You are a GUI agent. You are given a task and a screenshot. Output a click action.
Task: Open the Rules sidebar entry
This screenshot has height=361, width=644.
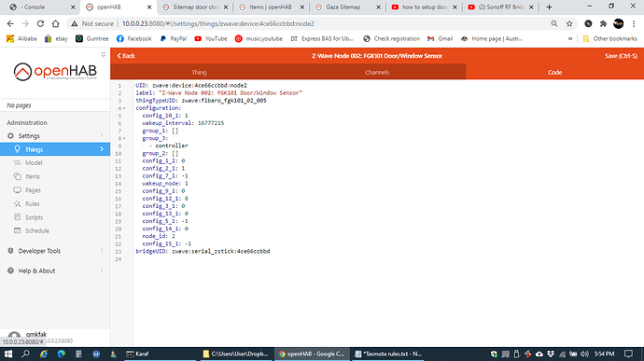click(32, 203)
